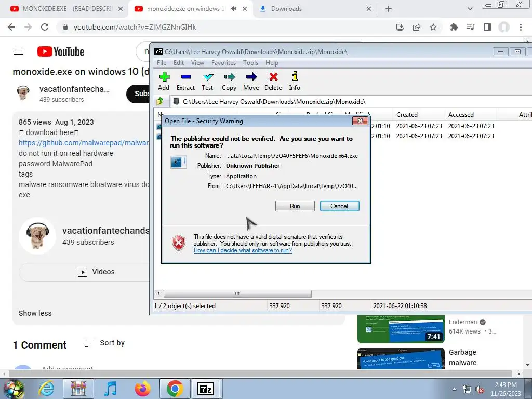Open the Enderman 7:41 video thumbnail
Image resolution: width=532 pixels, height=399 pixels.
coord(401,329)
